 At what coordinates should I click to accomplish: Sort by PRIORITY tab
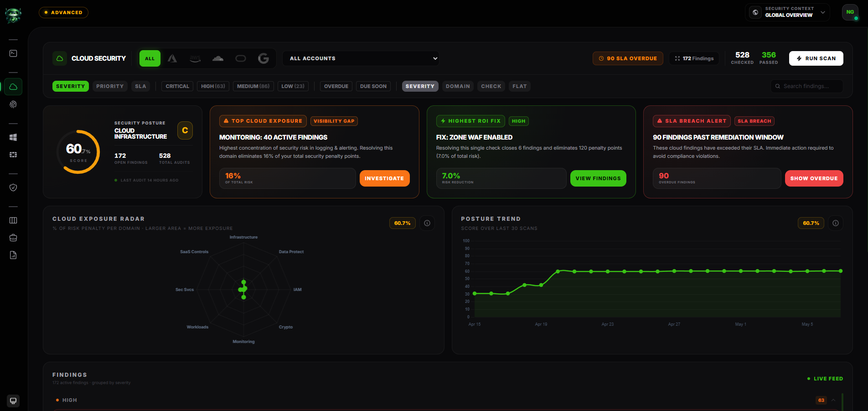[x=110, y=86]
